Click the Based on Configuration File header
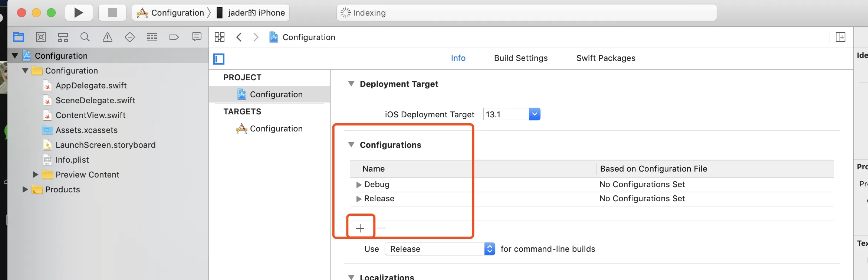This screenshot has height=280, width=868. (x=715, y=169)
